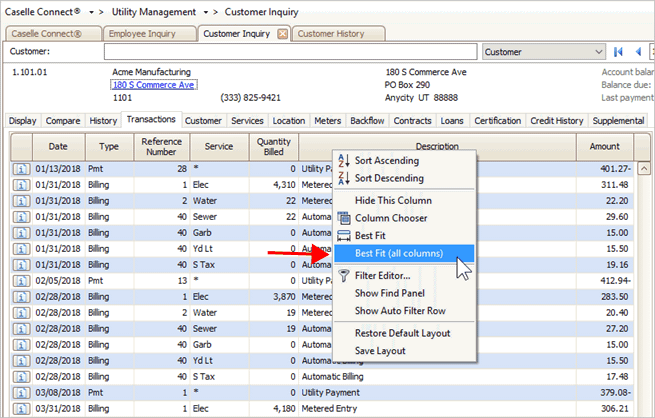Select Hide This Column
This screenshot has width=655, height=418.
pyautogui.click(x=404, y=201)
